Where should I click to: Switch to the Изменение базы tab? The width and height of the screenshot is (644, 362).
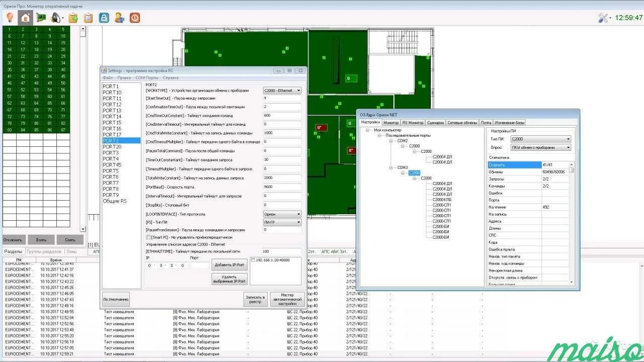click(x=509, y=122)
